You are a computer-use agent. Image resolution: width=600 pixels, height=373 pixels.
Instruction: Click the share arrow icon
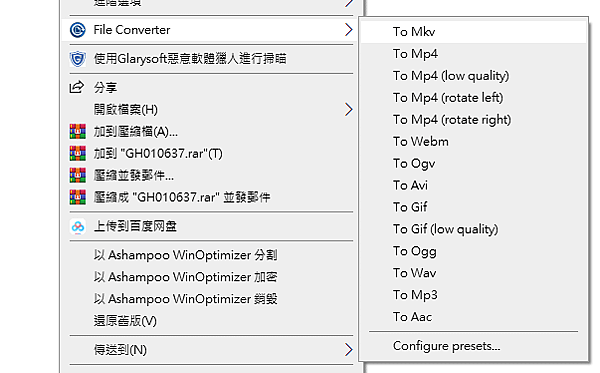77,87
